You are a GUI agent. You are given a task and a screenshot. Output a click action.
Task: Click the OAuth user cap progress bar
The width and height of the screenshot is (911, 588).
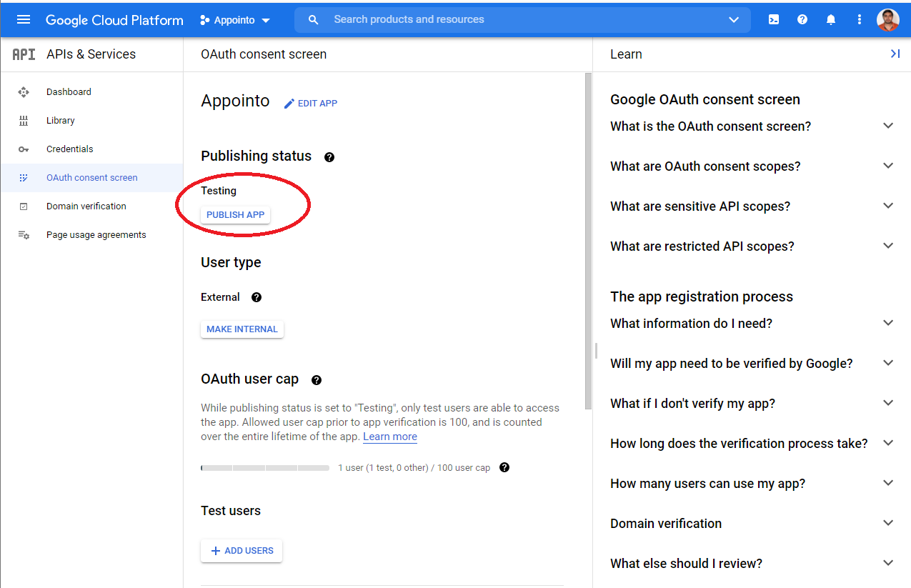[x=265, y=468]
